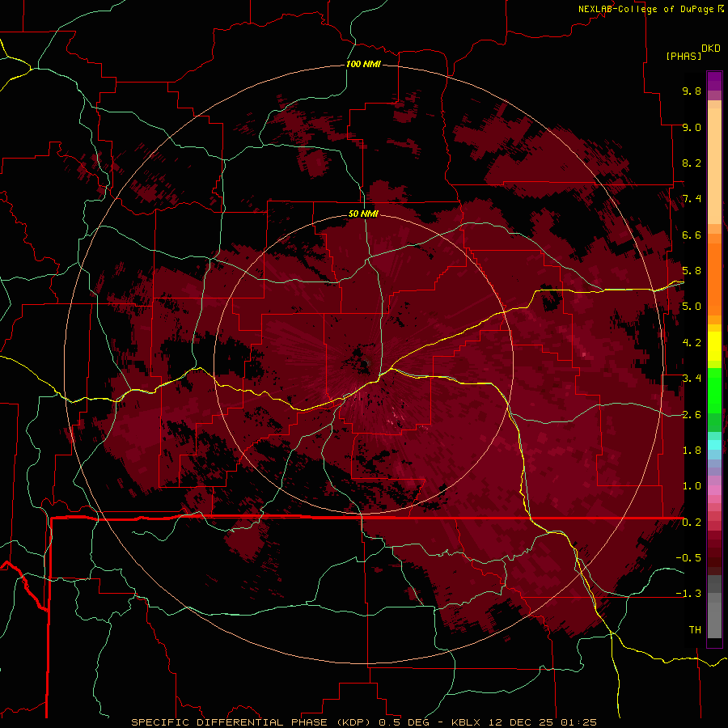This screenshot has height=728, width=728.
Task: Select the 9.8 value on the color scale
Action: 692,91
